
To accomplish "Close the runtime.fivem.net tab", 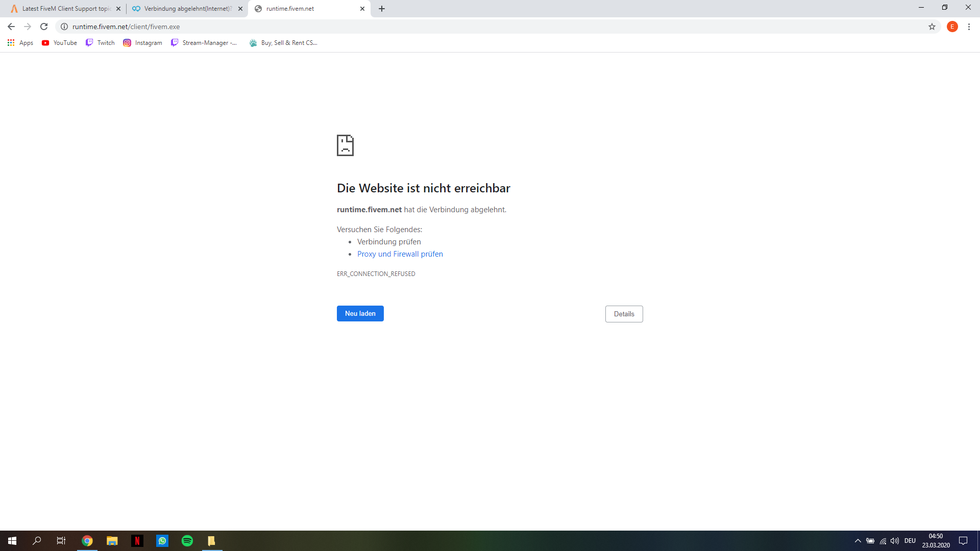I will 362,9.
